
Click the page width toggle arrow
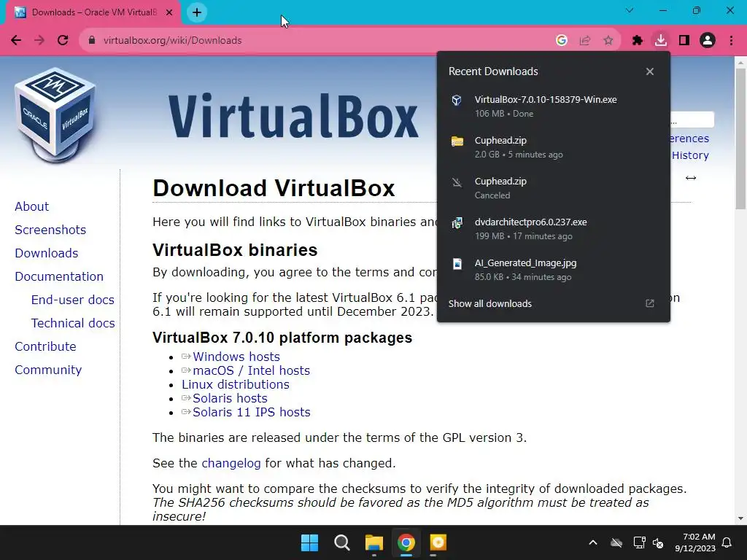[x=691, y=178]
